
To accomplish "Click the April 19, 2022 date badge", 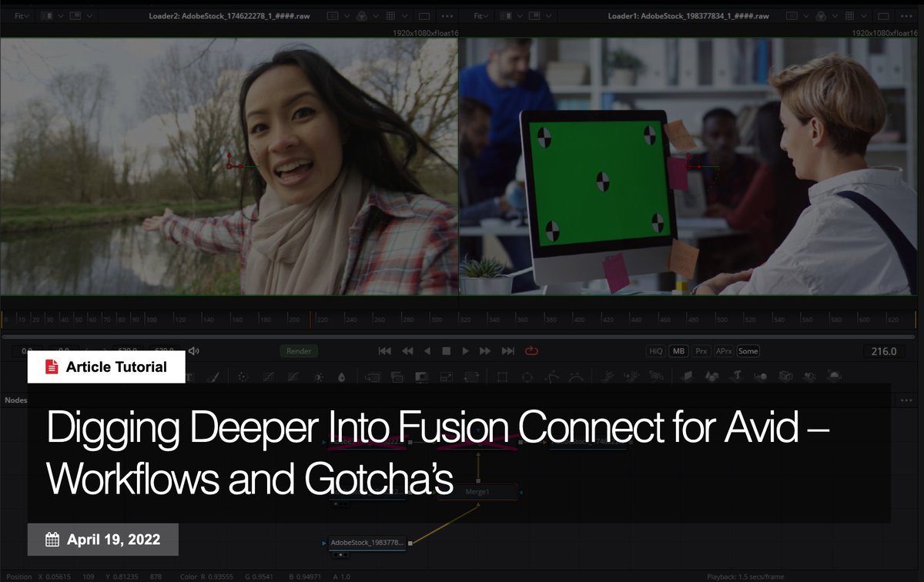I will point(103,540).
